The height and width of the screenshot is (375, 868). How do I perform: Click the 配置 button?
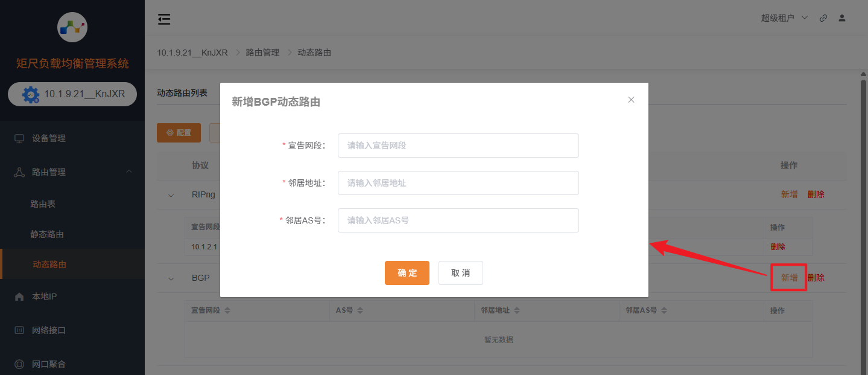(x=179, y=133)
